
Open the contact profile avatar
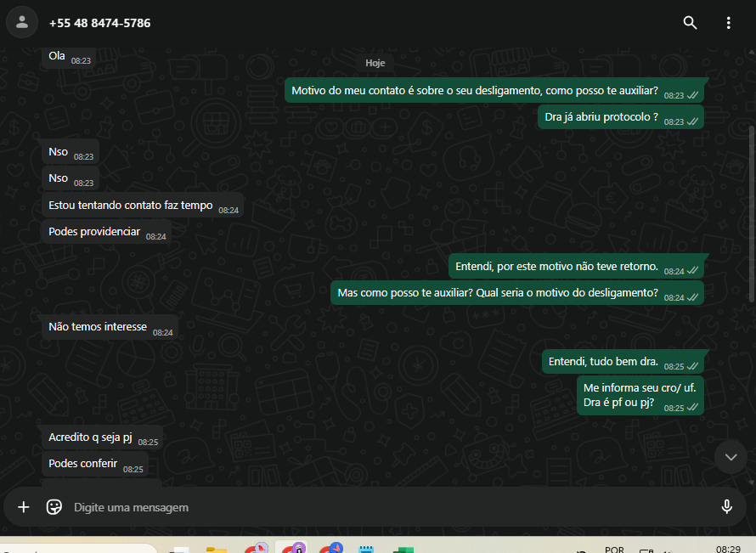(22, 22)
